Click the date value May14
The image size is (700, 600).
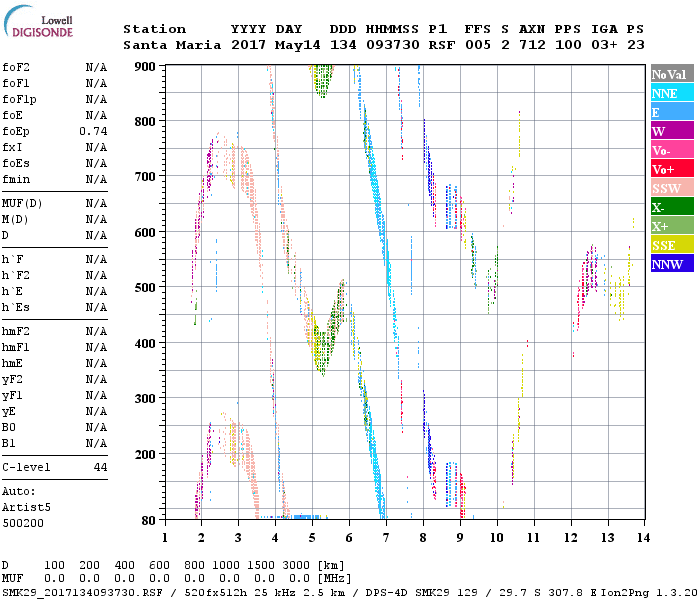pyautogui.click(x=297, y=45)
